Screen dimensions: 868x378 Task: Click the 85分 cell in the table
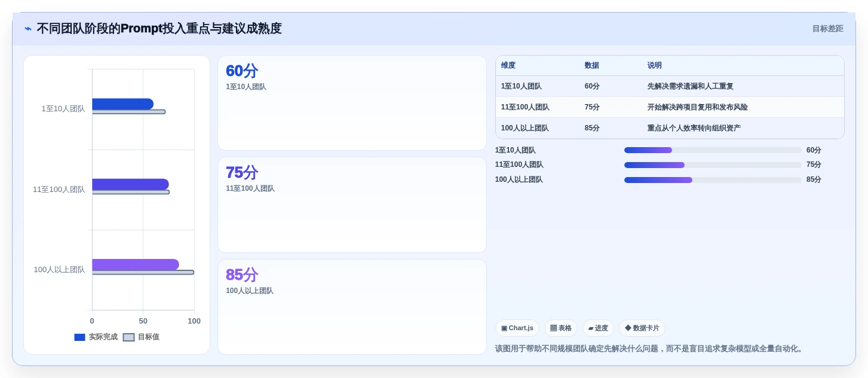[592, 128]
